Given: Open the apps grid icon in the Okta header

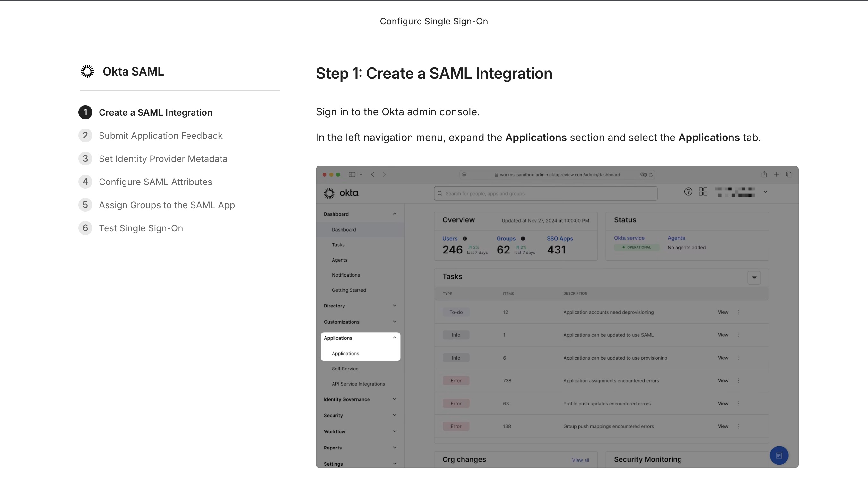Looking at the screenshot, I should point(703,192).
